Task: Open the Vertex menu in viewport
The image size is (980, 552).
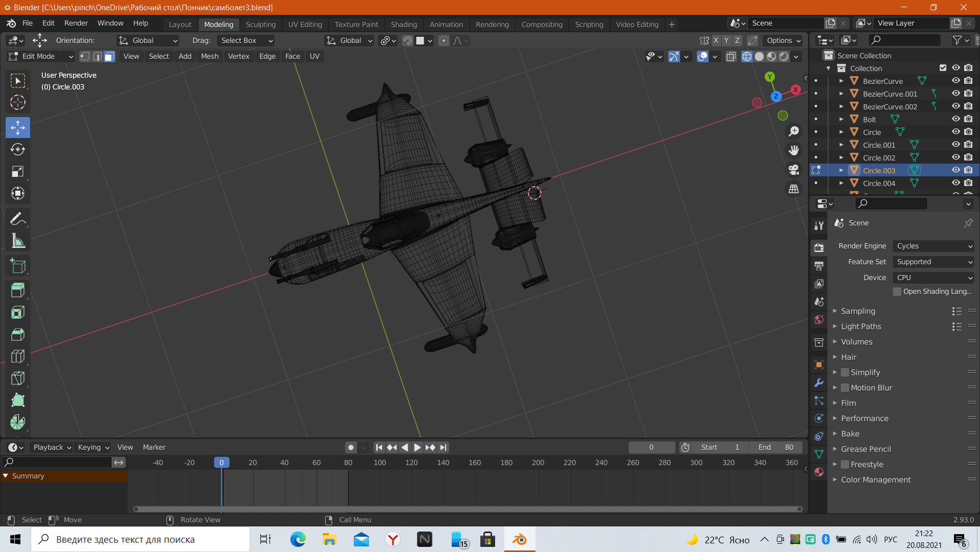Action: point(238,56)
